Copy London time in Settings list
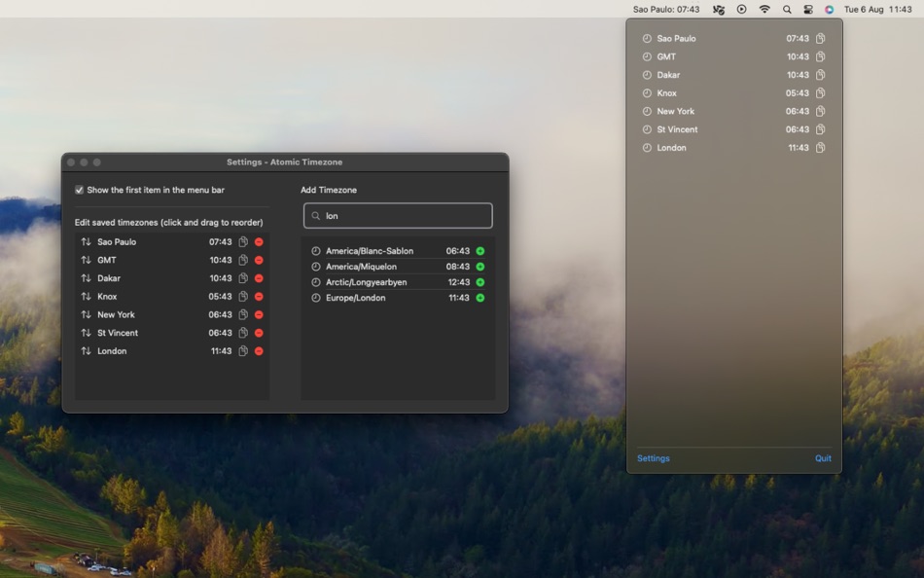 (243, 351)
